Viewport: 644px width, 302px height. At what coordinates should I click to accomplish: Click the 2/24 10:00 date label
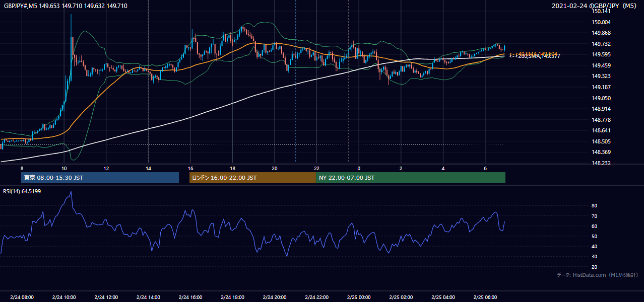pos(64,297)
